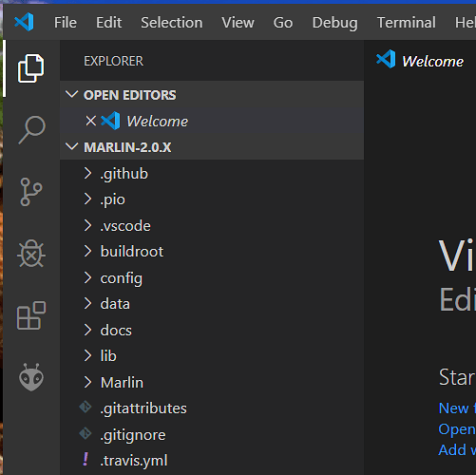Image resolution: width=476 pixels, height=475 pixels.
Task: Expand the .vscode folder
Action: point(87,225)
